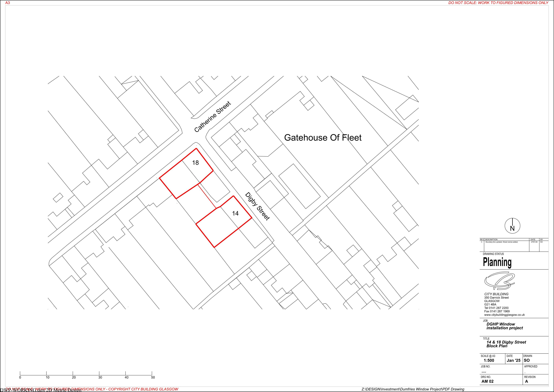554x392 pixels.
Task: Click the 'DRAWN' field label
Action: (527, 356)
